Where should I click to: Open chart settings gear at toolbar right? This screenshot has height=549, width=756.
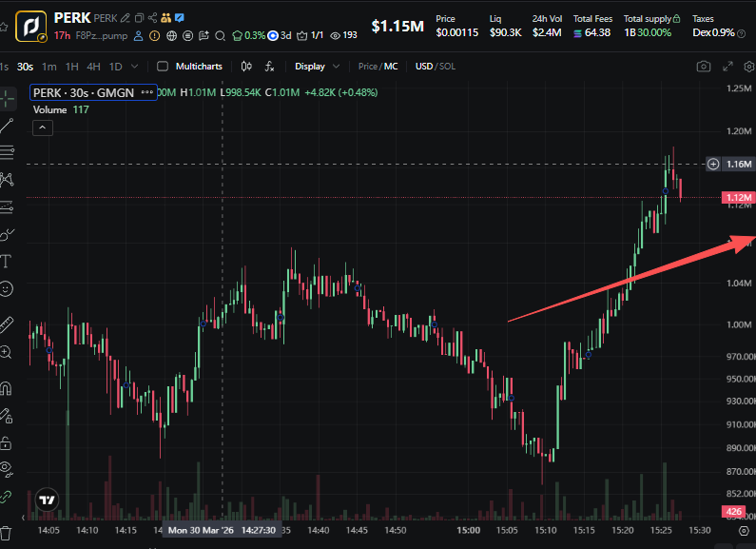[x=749, y=67]
